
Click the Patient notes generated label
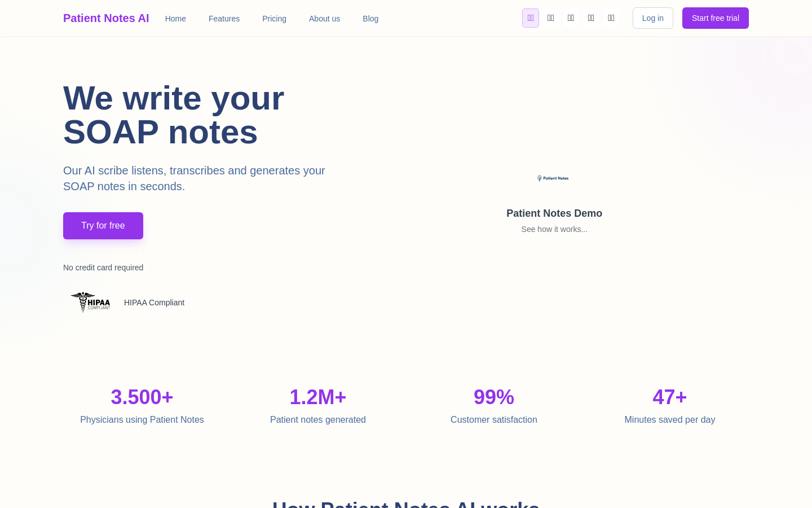point(318,419)
